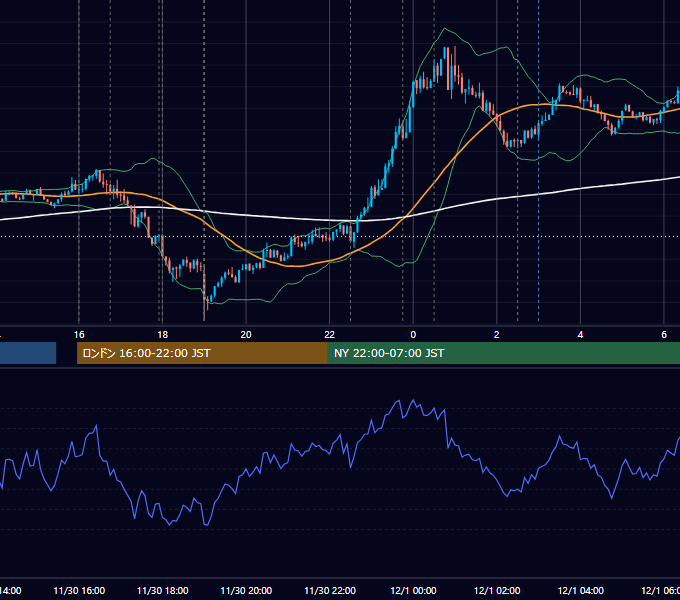Click the blue session bar left of ロンドン
Screen dimensions: 680x600
(x=28, y=353)
